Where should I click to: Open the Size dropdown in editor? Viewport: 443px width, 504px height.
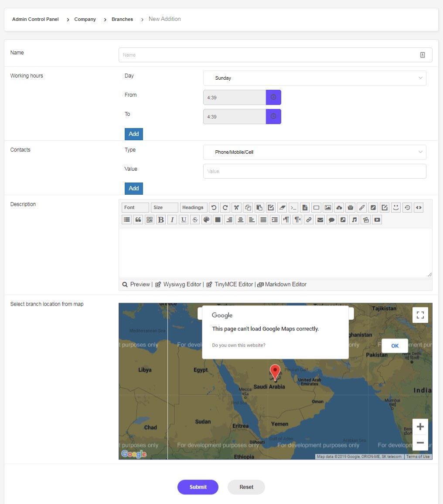point(165,208)
